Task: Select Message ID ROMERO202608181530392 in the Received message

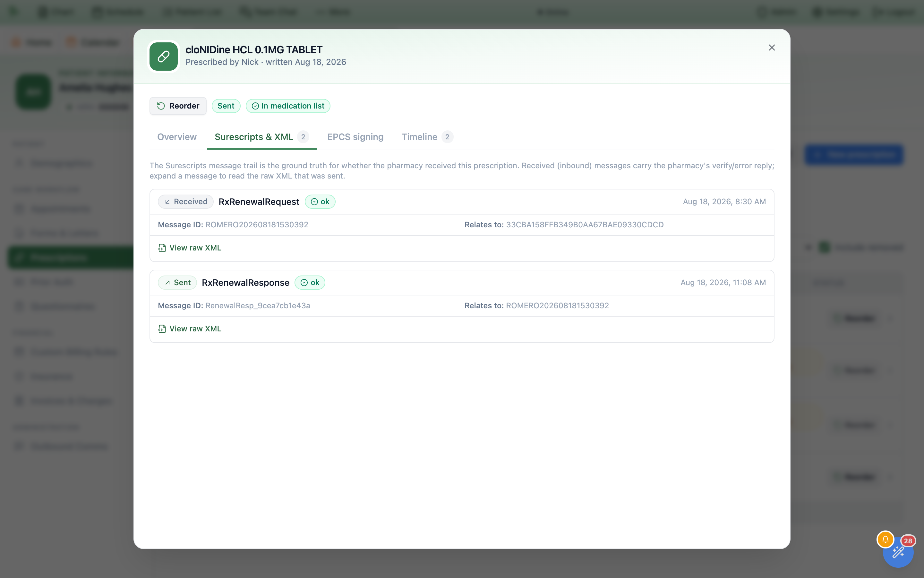Action: click(x=257, y=225)
